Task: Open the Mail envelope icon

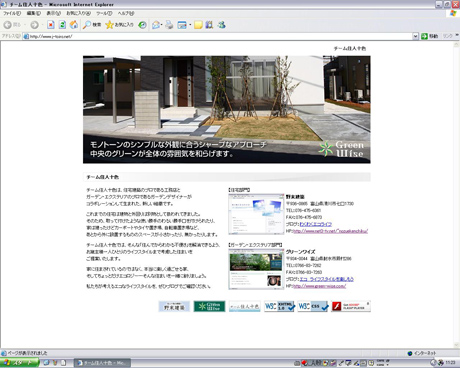Action: coord(156,25)
